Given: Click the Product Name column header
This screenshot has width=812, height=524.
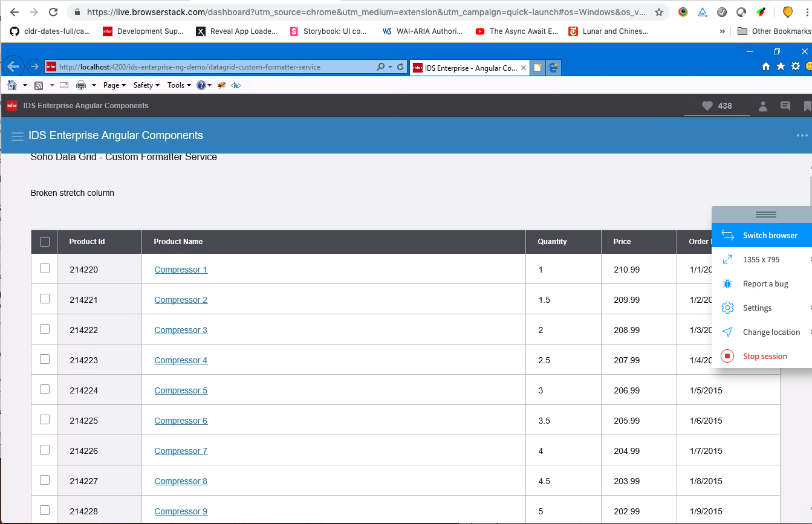Looking at the screenshot, I should click(334, 242).
